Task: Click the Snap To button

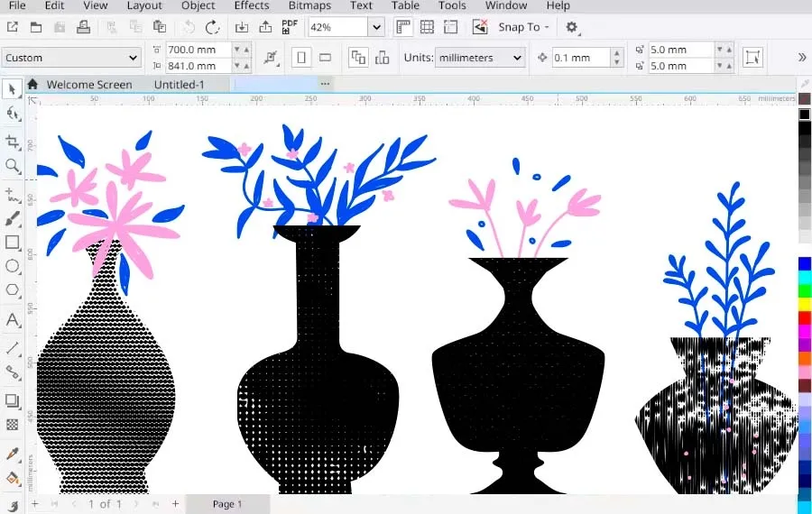Action: (523, 27)
